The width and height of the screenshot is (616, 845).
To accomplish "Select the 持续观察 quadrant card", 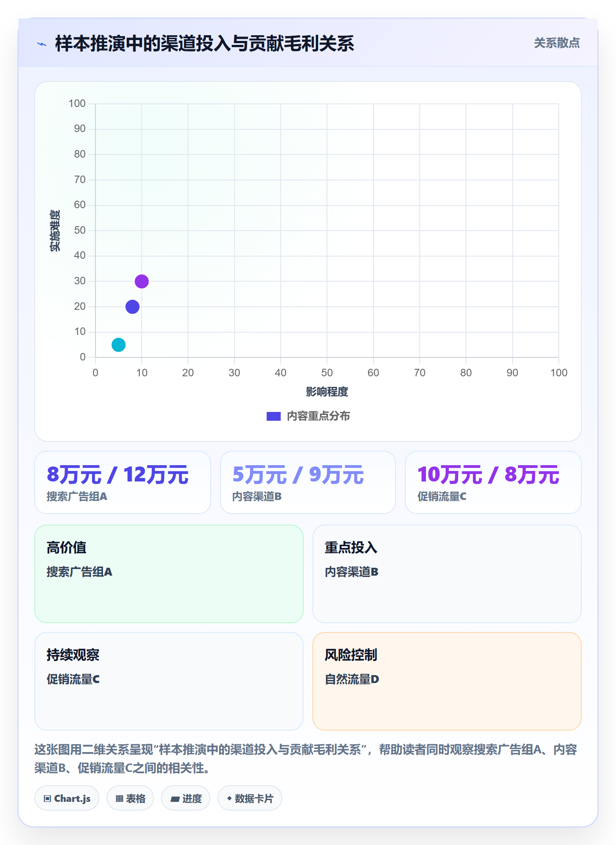I will (169, 681).
